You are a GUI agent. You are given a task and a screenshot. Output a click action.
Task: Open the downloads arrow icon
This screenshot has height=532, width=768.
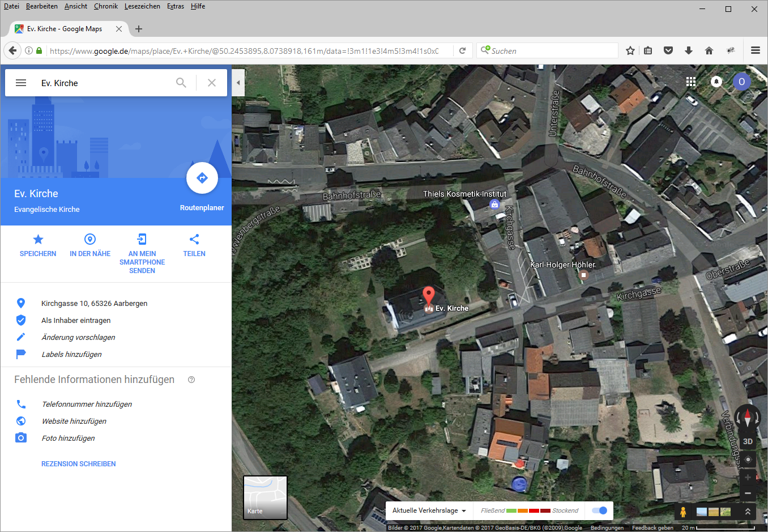point(689,50)
